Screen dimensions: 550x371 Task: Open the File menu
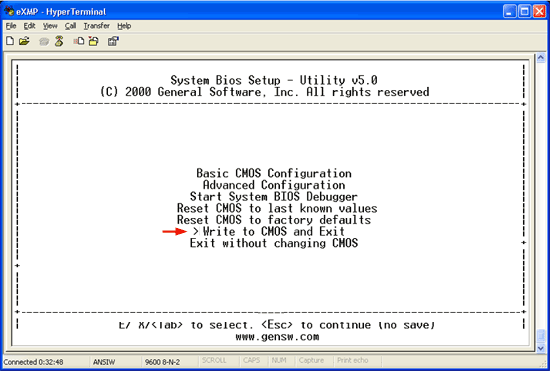pos(11,26)
